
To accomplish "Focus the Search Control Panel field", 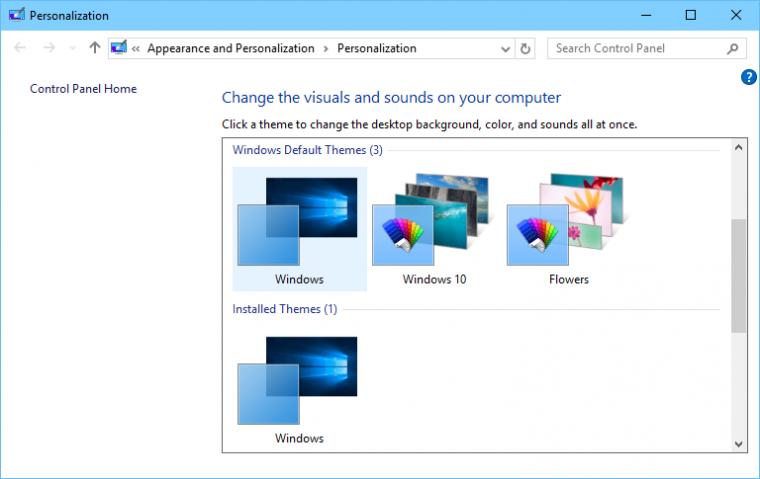I will tap(647, 48).
